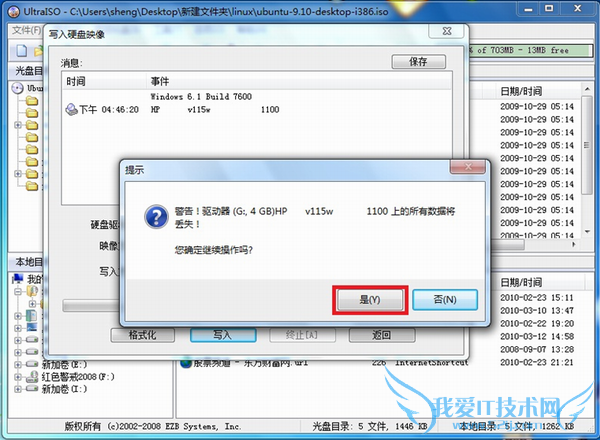Click the 格式化 format button
Viewport: 600px width, 440px height.
point(142,335)
